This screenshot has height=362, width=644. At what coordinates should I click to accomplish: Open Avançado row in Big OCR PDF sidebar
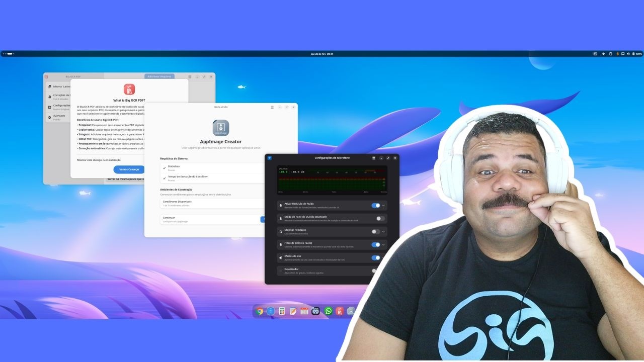(x=58, y=117)
